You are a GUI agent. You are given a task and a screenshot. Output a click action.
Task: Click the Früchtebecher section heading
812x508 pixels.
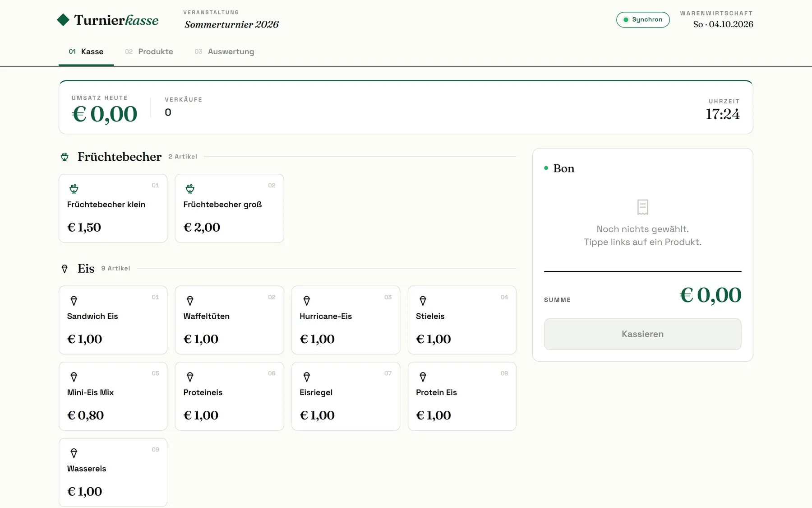click(x=120, y=157)
